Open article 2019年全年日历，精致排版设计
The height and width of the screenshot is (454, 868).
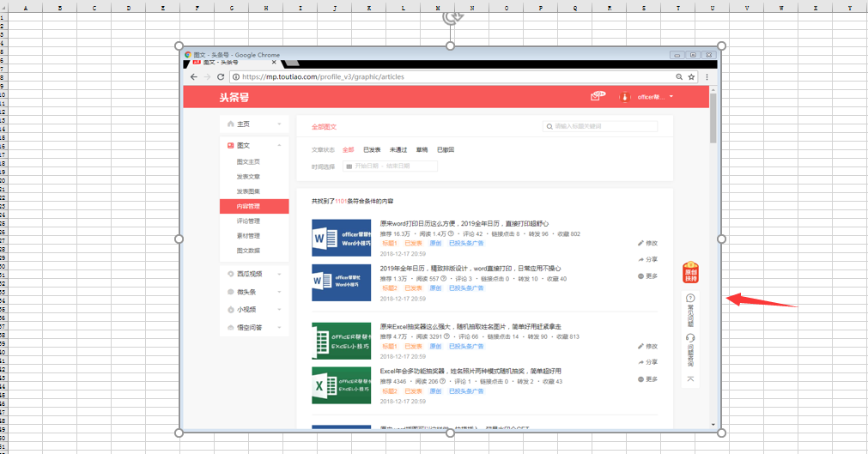470,269
